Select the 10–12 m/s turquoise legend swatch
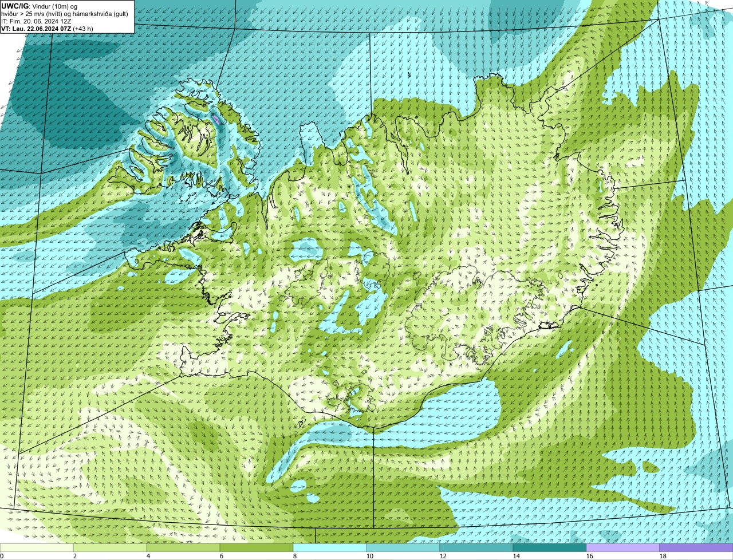This screenshot has width=733, height=560. [403, 547]
